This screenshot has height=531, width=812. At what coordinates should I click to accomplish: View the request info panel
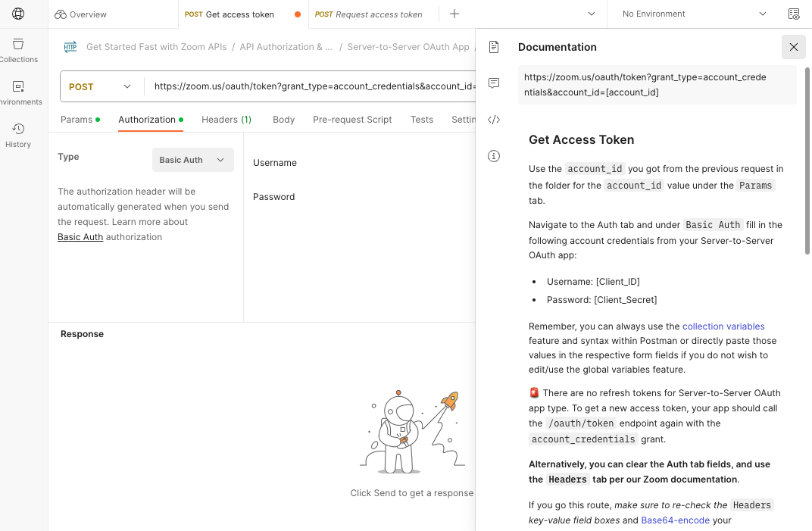494,155
